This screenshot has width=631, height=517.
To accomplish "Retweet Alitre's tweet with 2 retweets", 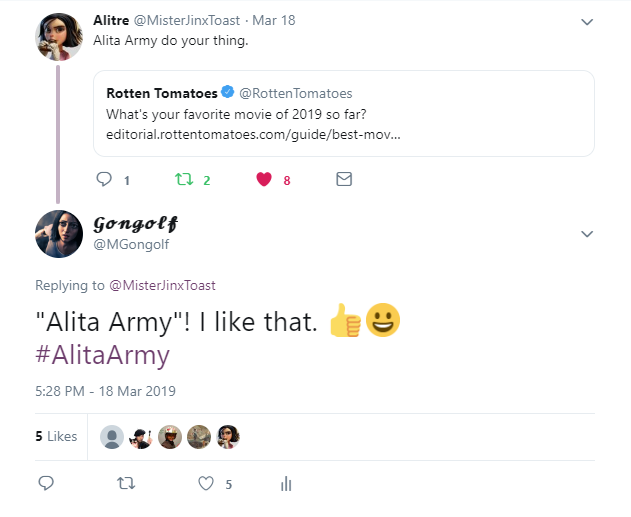I will pos(183,180).
